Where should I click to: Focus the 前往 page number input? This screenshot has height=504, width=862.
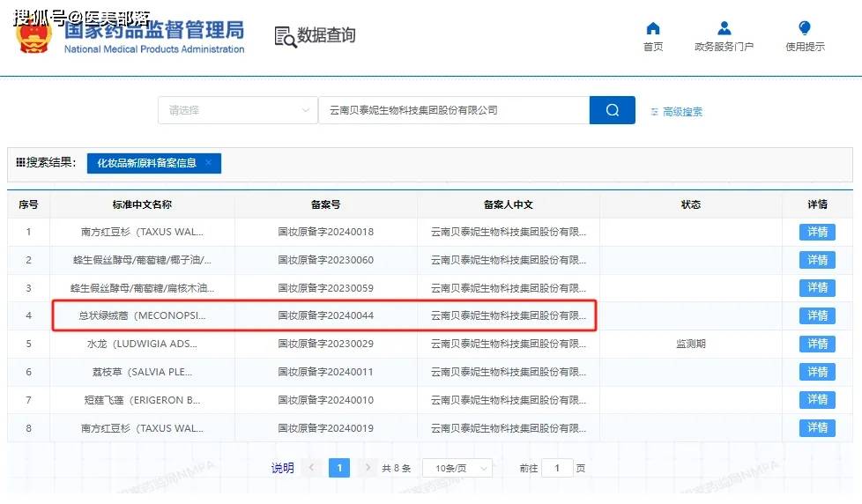[x=557, y=468]
